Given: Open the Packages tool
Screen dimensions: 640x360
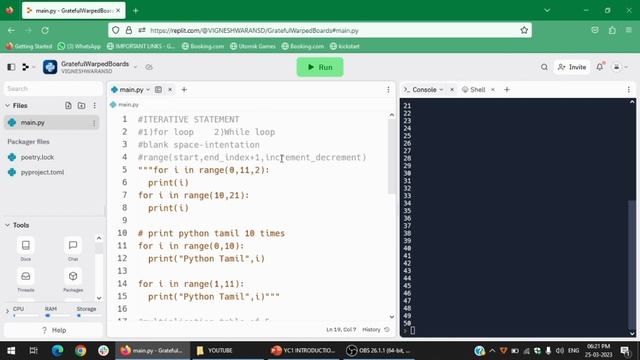Looking at the screenshot, I should [73, 280].
